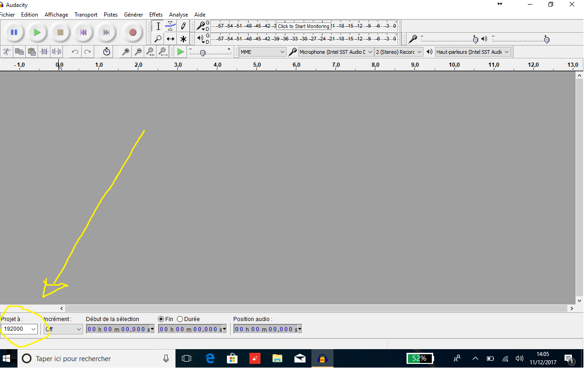Open the Windows Start menu

7,358
